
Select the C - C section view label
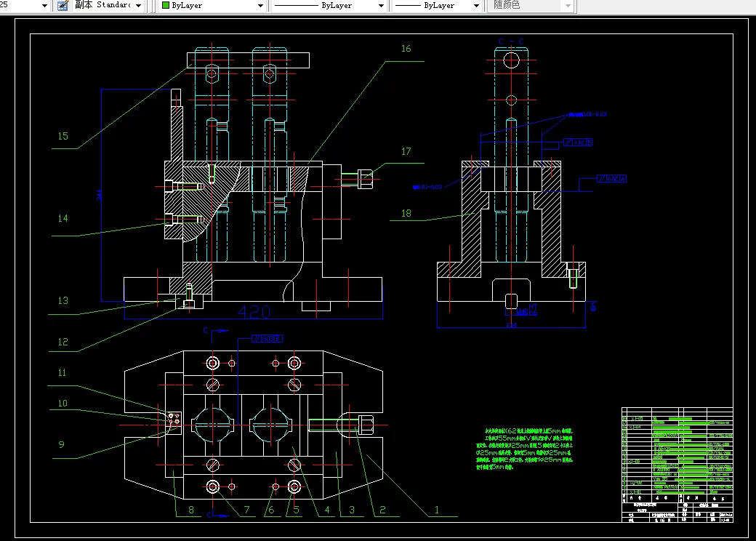tap(511, 41)
